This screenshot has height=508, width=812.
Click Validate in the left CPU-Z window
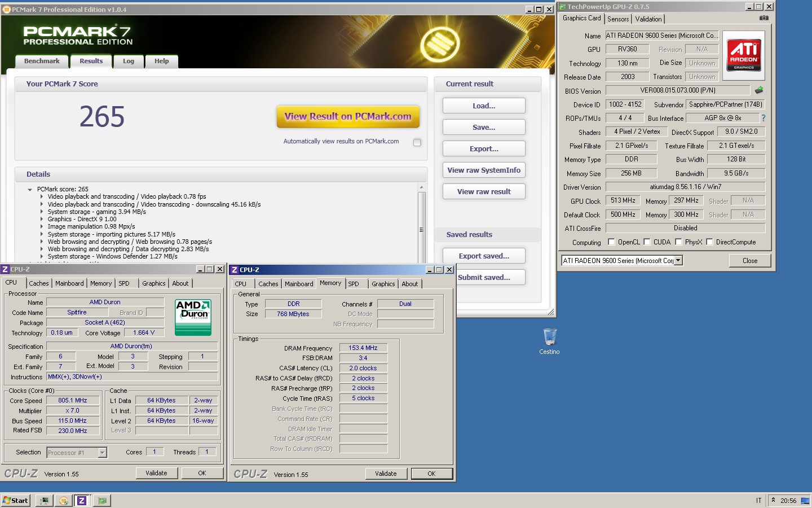pyautogui.click(x=156, y=473)
